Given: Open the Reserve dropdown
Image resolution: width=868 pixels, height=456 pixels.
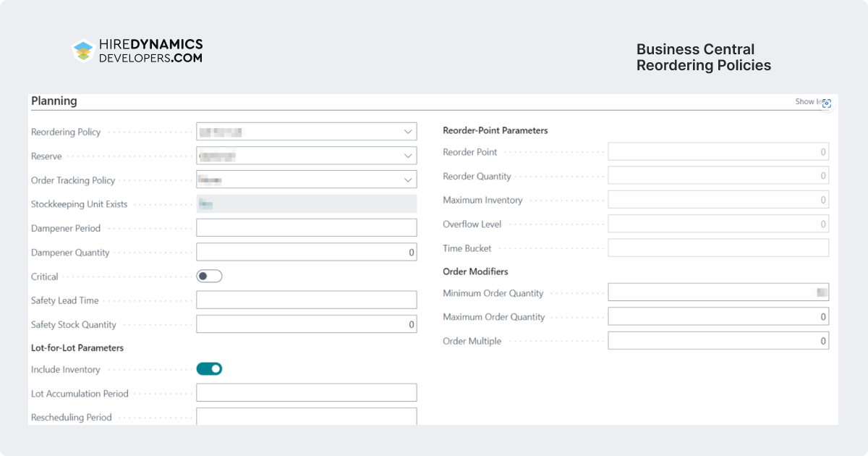Looking at the screenshot, I should 307,156.
